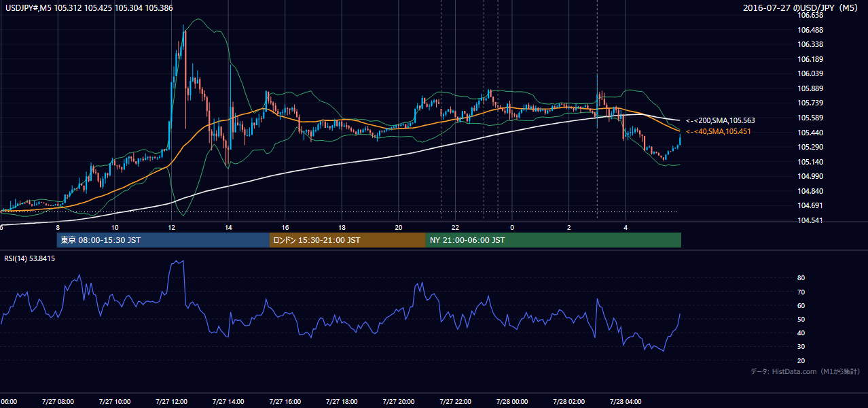Click the 106.638 price axis label

811,15
